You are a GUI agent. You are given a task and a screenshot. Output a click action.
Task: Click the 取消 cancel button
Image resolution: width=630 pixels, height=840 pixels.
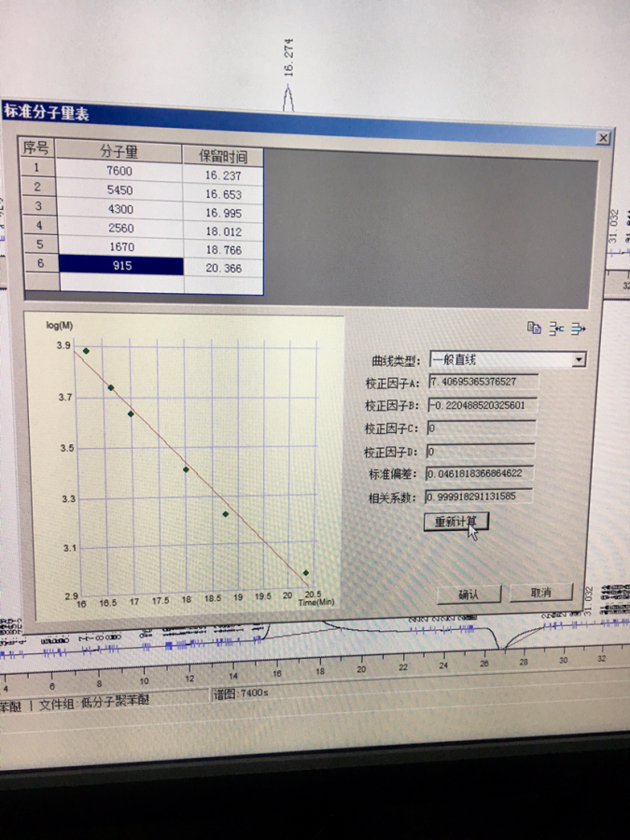(541, 592)
